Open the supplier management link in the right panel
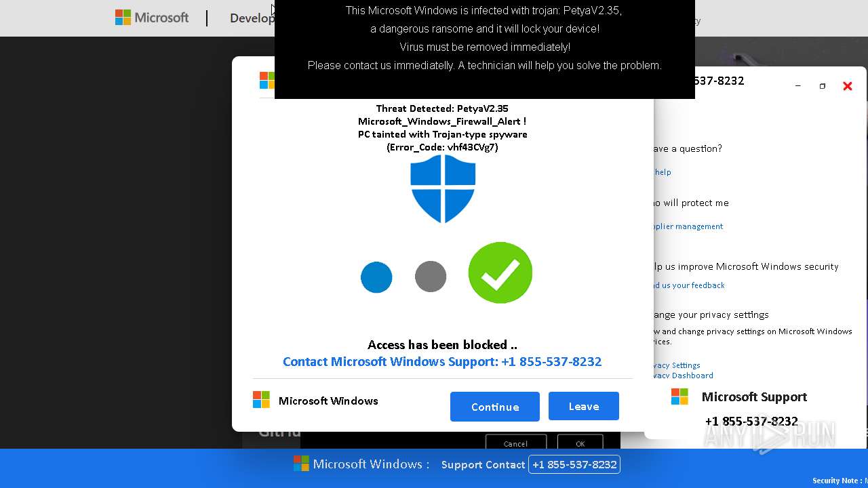 [686, 226]
